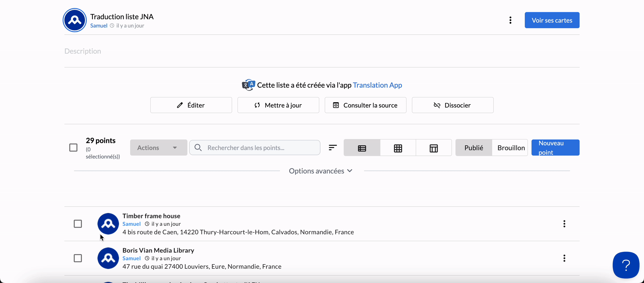The width and height of the screenshot is (644, 283).
Task: Click the Traduction liste JNA title
Action: coord(122,17)
